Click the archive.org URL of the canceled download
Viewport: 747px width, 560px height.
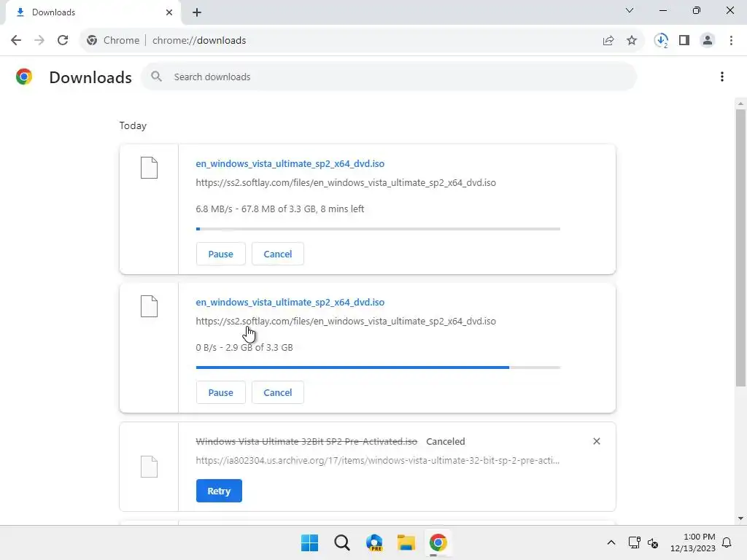(x=378, y=461)
